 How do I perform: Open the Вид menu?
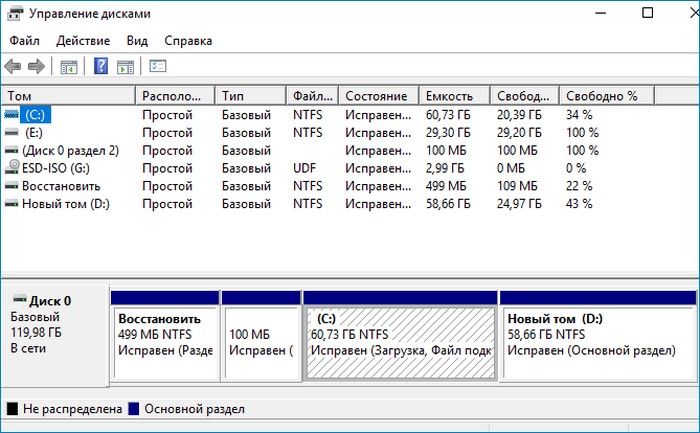click(137, 41)
